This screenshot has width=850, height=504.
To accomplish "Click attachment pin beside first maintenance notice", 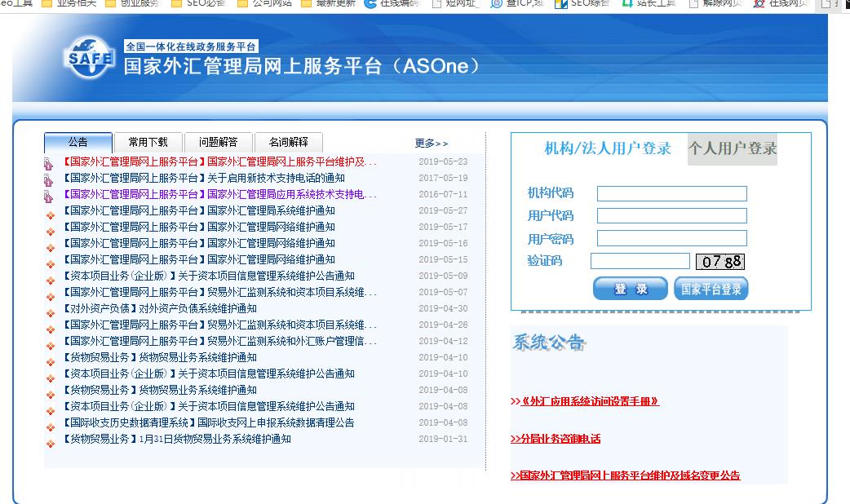I will (x=47, y=164).
